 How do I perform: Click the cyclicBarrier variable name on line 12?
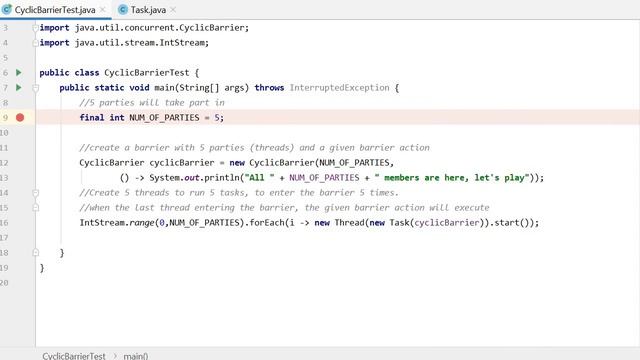[x=182, y=162]
